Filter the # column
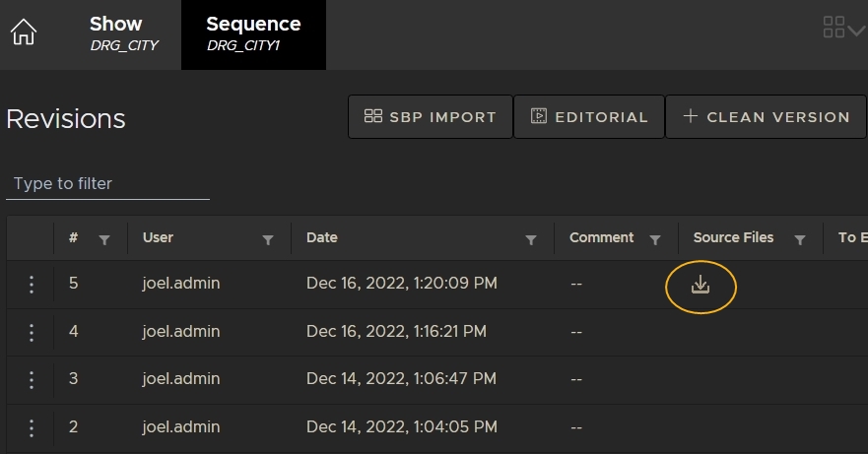Screen dimensions: 868x454 (x=104, y=239)
